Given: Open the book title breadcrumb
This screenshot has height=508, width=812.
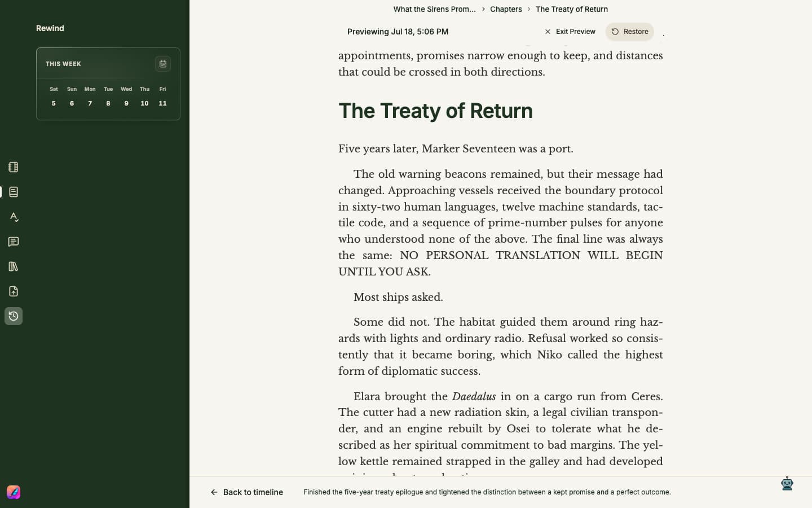Looking at the screenshot, I should click(x=434, y=9).
